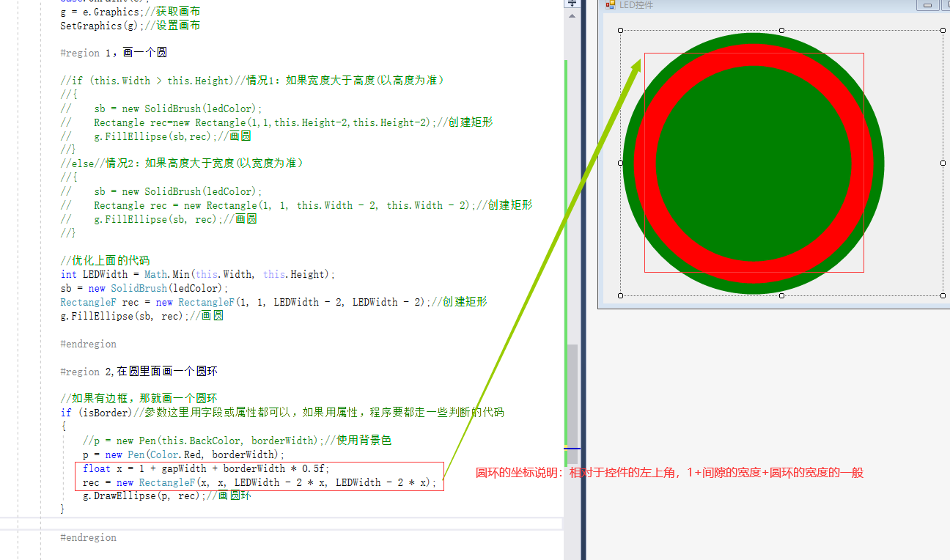Click the line "g = e.Graphics;//获取画布"

[x=130, y=12]
